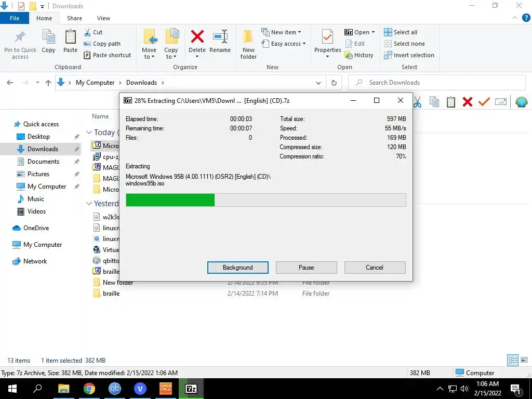Click History in Open group
The width and height of the screenshot is (532, 399).
[359, 55]
